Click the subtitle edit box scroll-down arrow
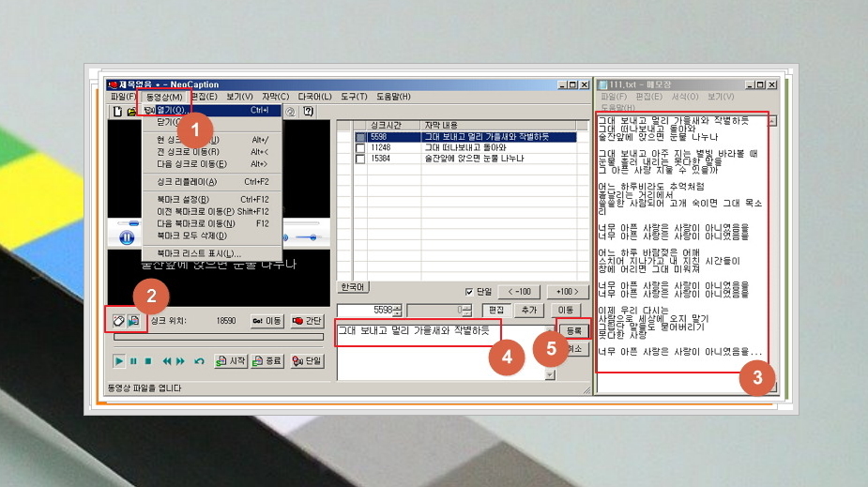This screenshot has height=487, width=868. coord(550,374)
